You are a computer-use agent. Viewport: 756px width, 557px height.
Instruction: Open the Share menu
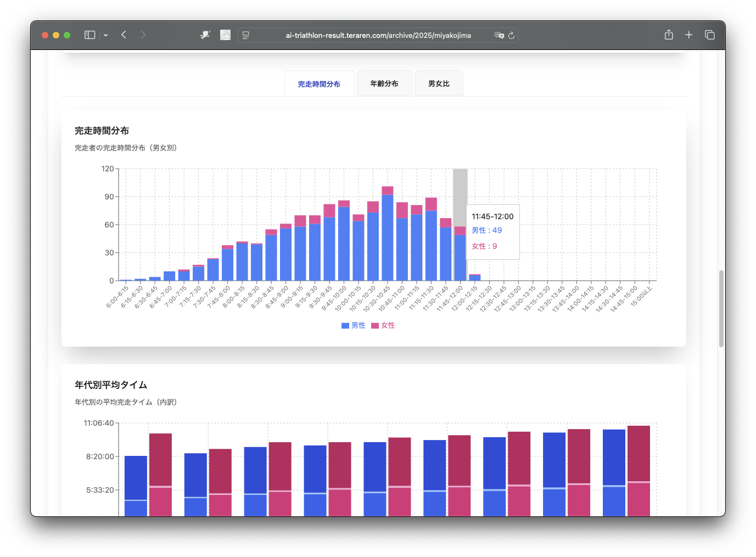669,35
